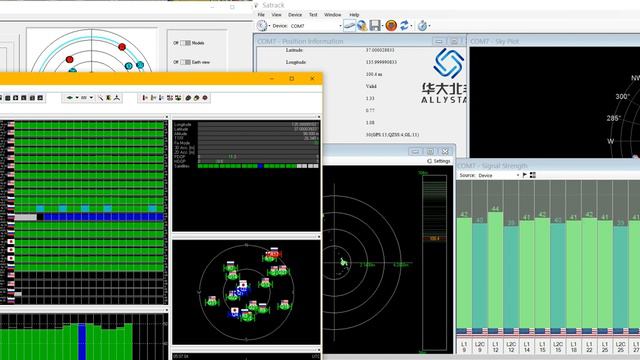
Task: Open the Source Device dropdown in Signal Strength
Action: tap(498, 175)
